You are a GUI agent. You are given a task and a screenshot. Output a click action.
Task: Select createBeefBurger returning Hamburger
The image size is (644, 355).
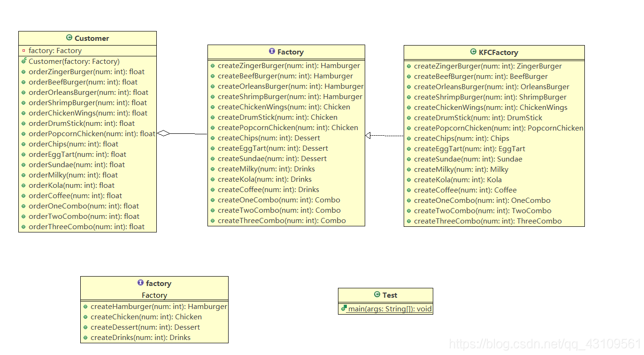(285, 76)
